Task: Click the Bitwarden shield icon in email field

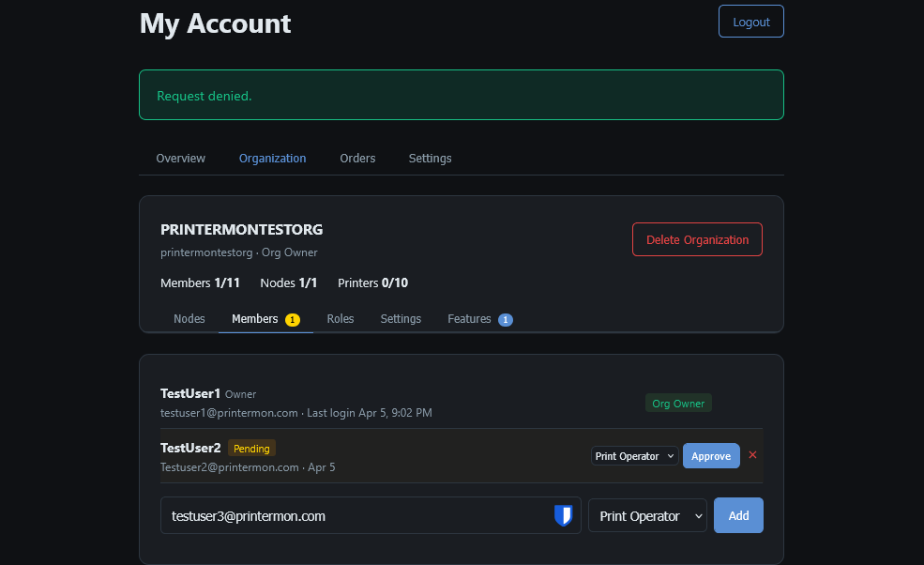Action: tap(563, 515)
